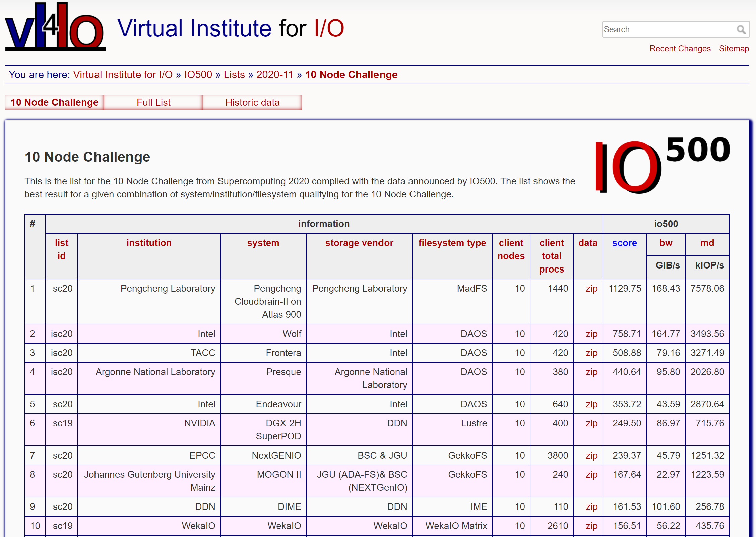This screenshot has width=756, height=537.
Task: Download the zip for NVIDIA DGX-2H row
Action: (x=591, y=423)
